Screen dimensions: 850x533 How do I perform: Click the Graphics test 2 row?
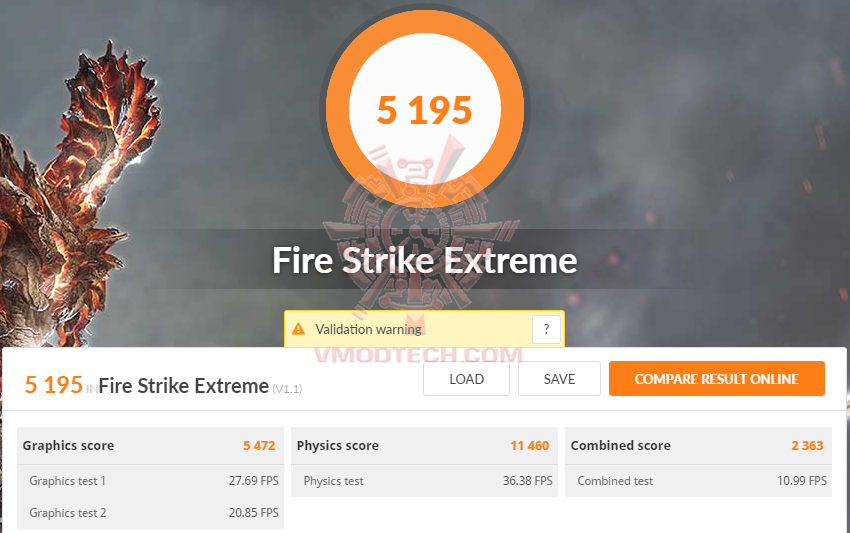point(150,512)
